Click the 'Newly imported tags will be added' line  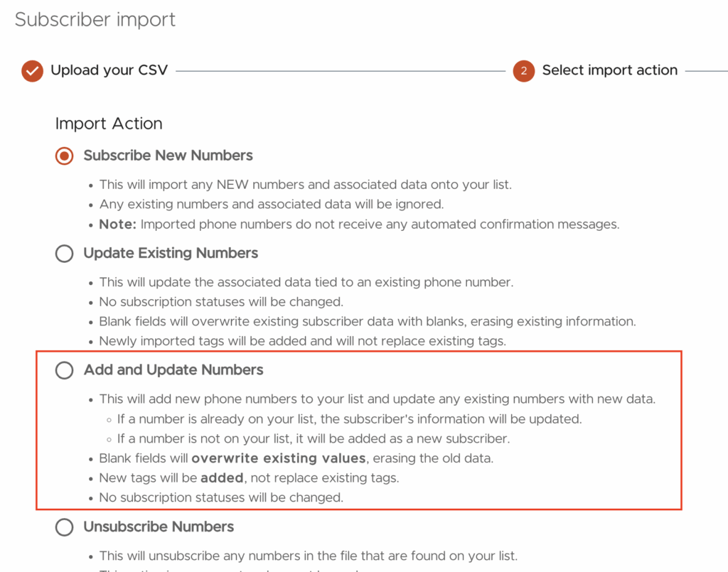302,341
